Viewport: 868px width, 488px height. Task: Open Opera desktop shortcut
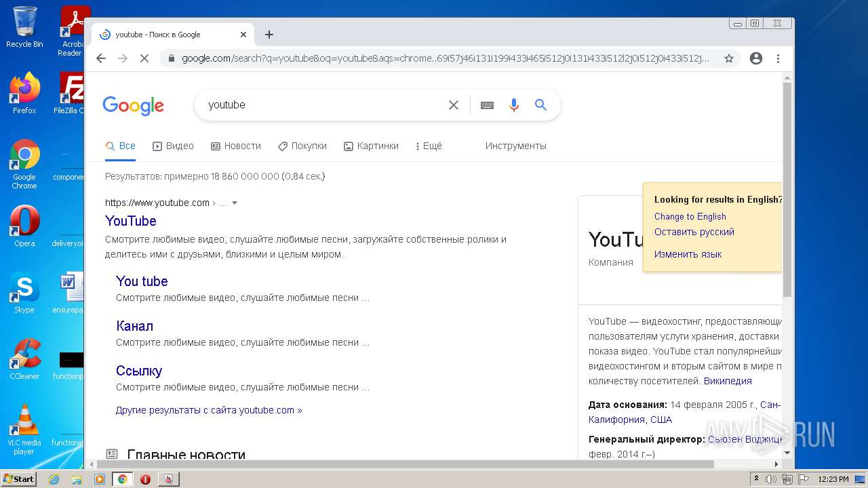pyautogui.click(x=24, y=226)
